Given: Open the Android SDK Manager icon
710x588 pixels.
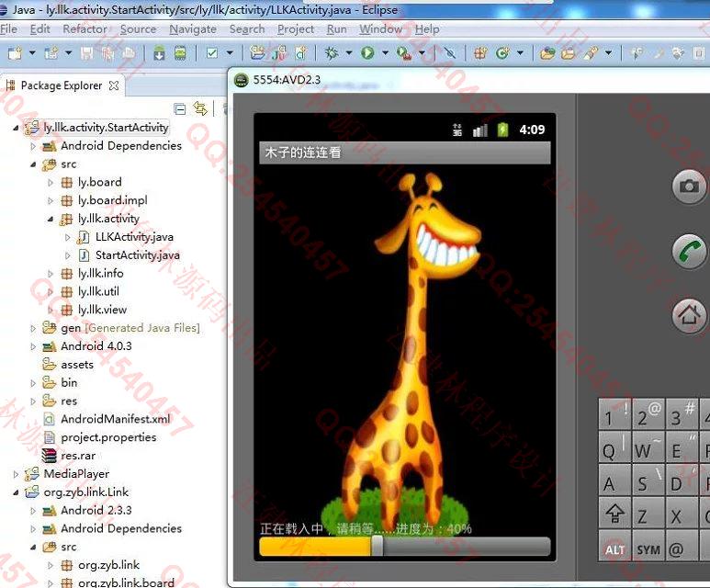Looking at the screenshot, I should (159, 53).
